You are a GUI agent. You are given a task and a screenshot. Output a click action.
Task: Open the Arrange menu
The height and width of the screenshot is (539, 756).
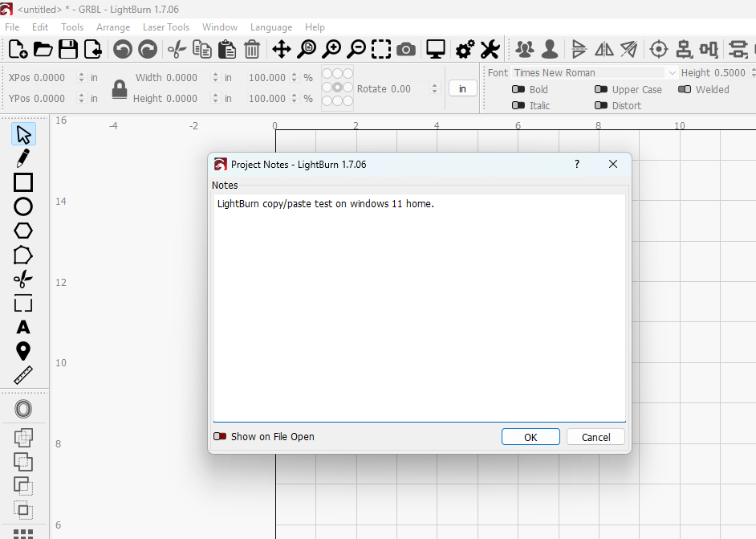click(x=113, y=27)
